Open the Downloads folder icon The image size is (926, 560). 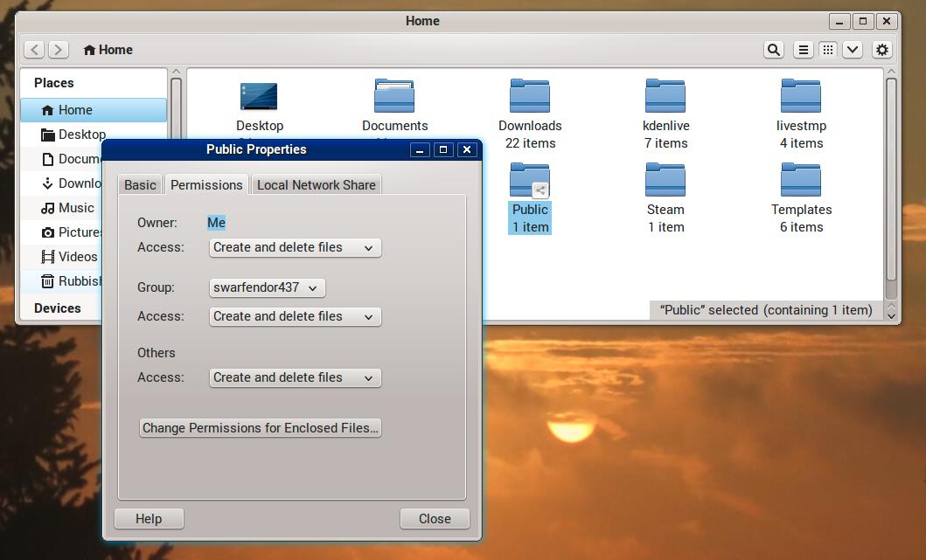[529, 97]
